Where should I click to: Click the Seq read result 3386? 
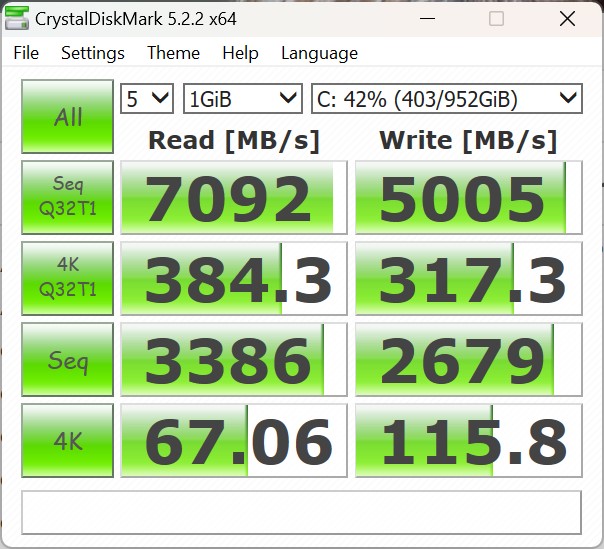pyautogui.click(x=234, y=359)
